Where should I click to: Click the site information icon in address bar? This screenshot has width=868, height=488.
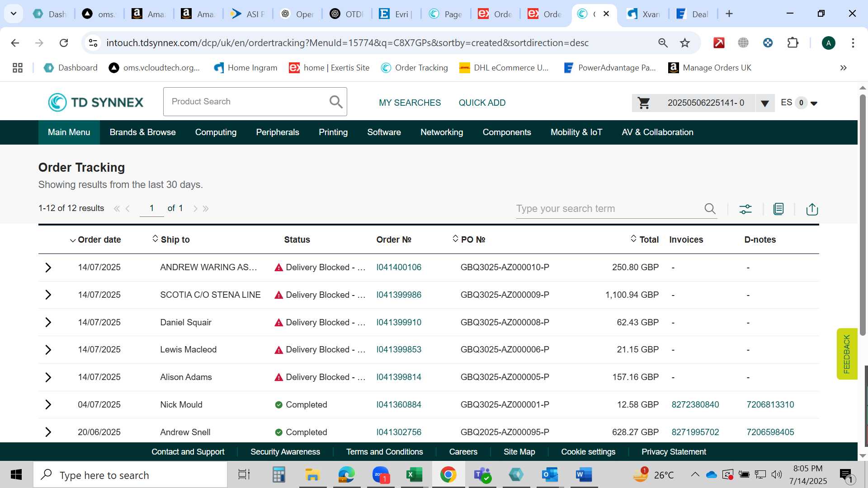(x=93, y=43)
